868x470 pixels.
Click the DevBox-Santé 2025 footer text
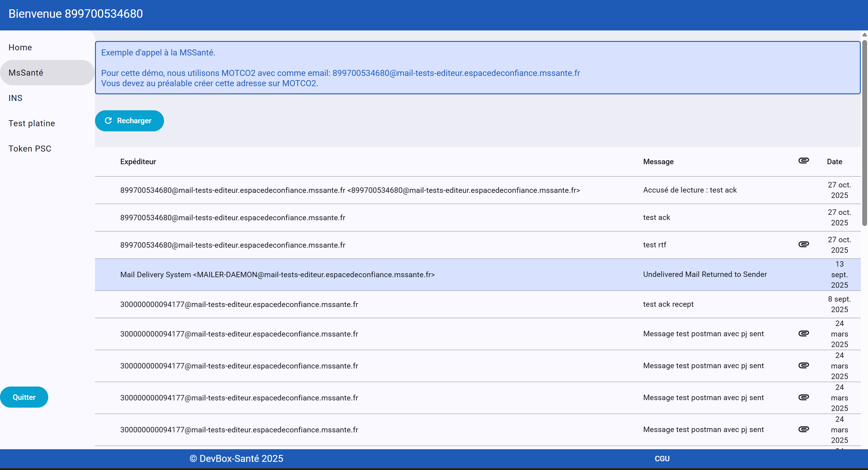tap(236, 459)
